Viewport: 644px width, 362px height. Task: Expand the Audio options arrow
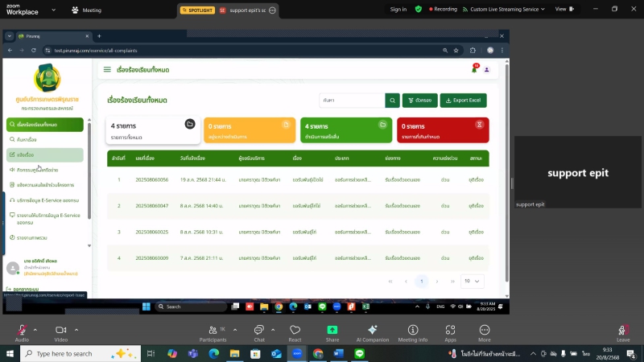point(35,330)
